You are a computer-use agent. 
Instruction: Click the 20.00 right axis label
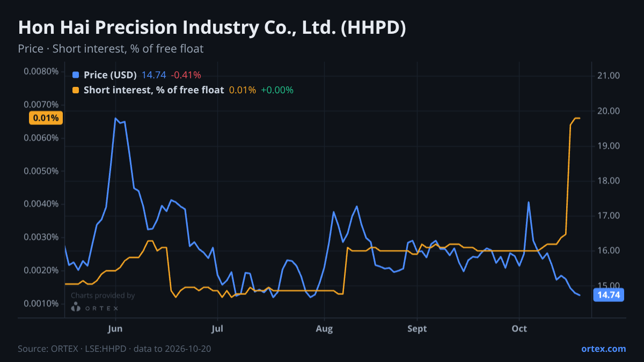click(609, 111)
